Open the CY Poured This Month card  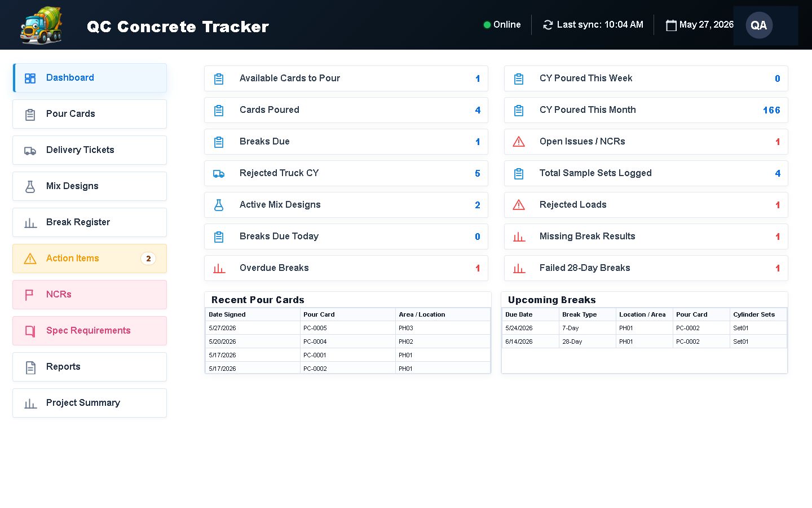[x=646, y=110]
